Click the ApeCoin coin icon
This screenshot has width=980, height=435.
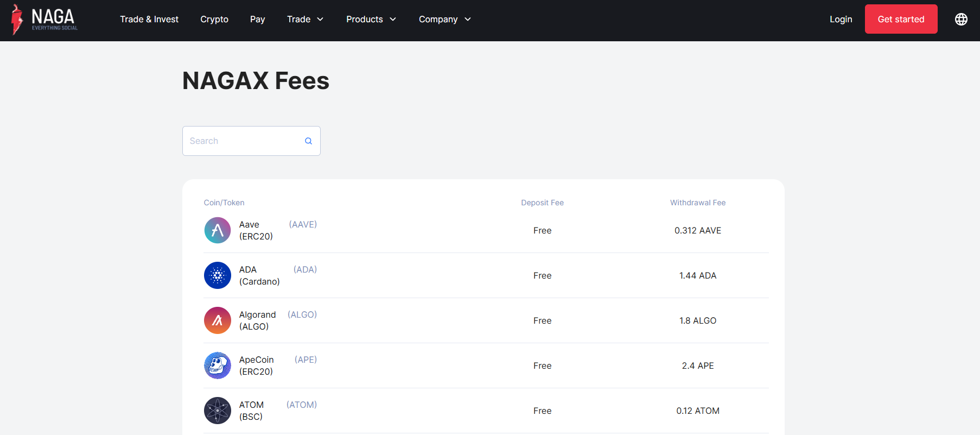click(218, 365)
